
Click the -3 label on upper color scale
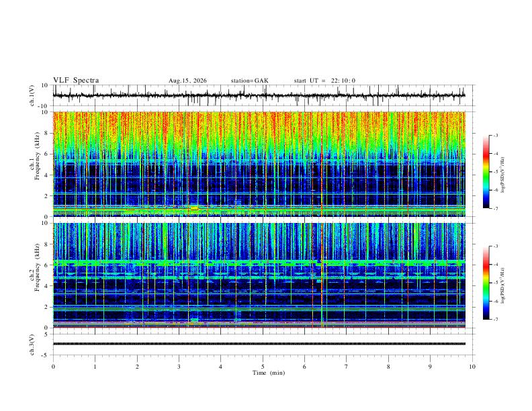pyautogui.click(x=495, y=135)
